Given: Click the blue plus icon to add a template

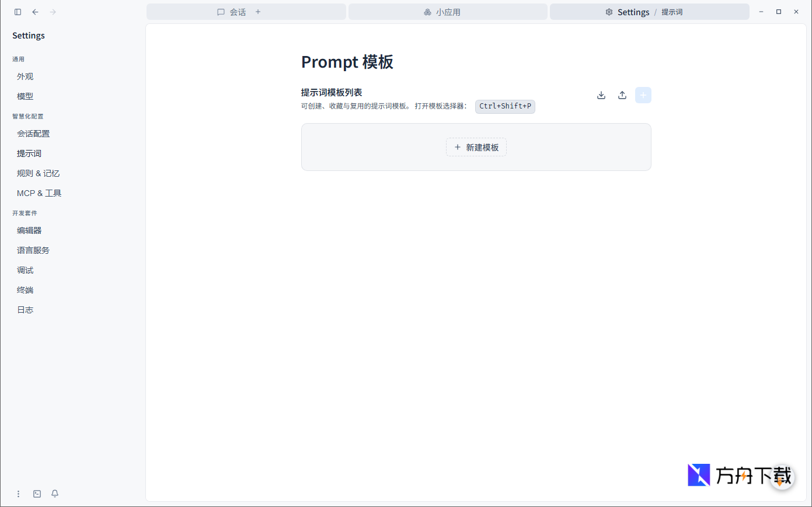Looking at the screenshot, I should click(643, 95).
